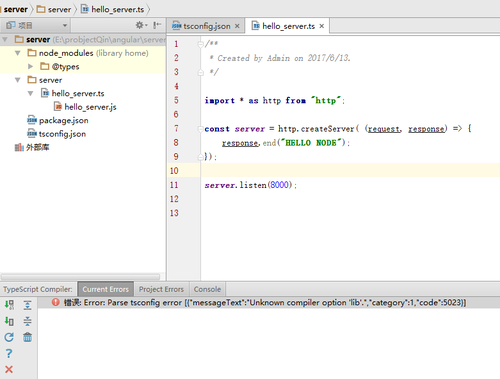Select root server project folder row
Image resolution: width=500 pixels, height=379 pixels.
click(x=83, y=40)
